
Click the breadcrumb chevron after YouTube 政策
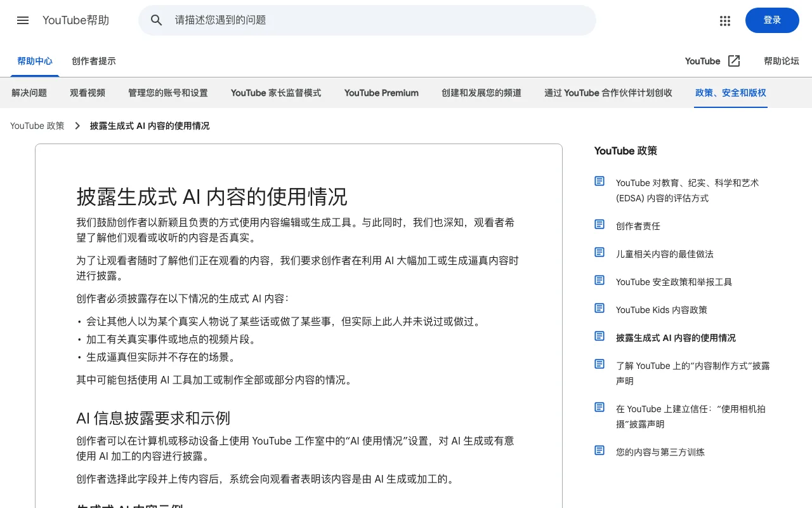coord(77,126)
